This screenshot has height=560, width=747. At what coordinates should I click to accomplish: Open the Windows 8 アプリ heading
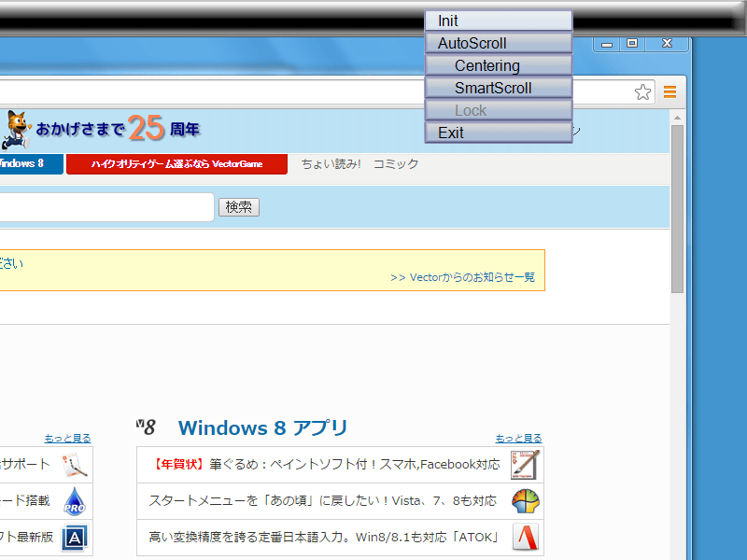[x=262, y=427]
